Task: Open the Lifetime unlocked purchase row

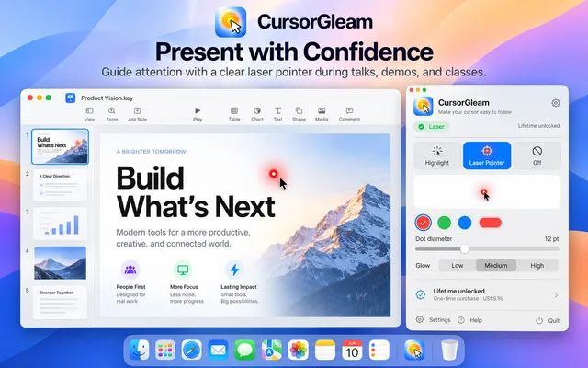Action: [487, 294]
